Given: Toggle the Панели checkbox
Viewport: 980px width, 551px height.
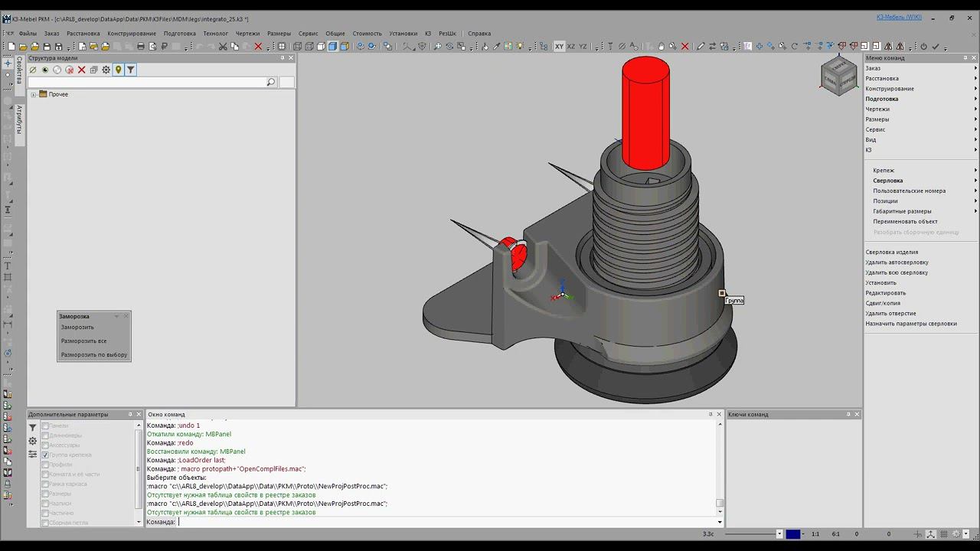Looking at the screenshot, I should click(45, 426).
